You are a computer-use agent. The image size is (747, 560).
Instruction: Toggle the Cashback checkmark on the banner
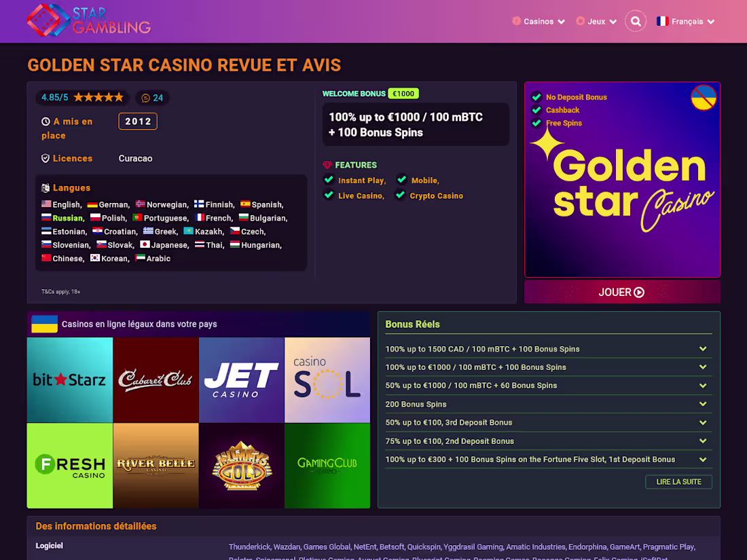537,109
